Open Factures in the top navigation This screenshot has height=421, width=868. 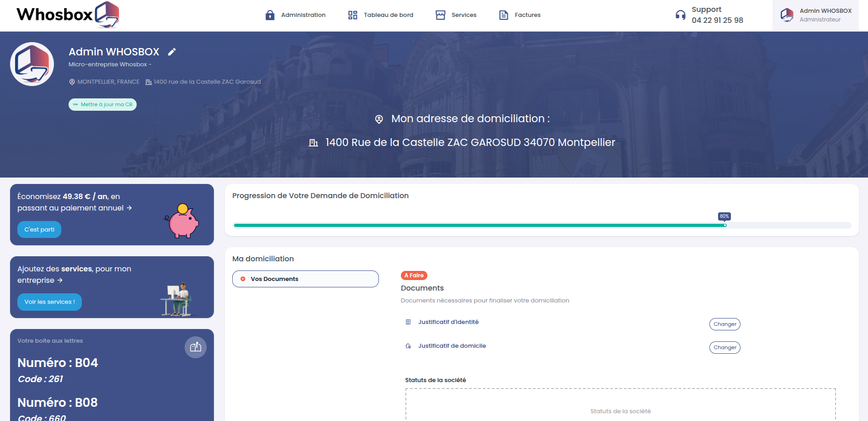[520, 15]
